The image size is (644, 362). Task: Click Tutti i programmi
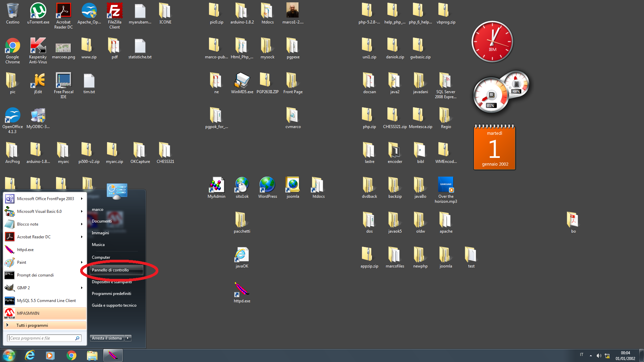[x=32, y=325]
